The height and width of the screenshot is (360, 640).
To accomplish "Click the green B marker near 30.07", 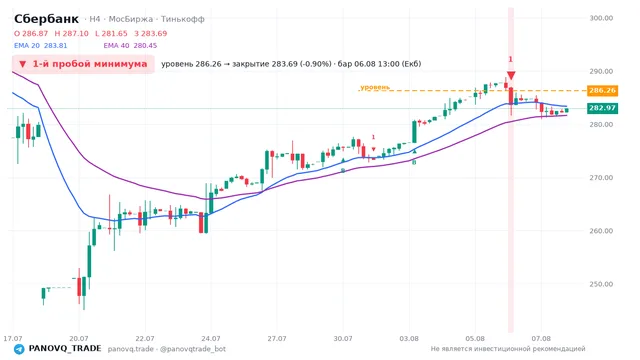I will point(343,171).
